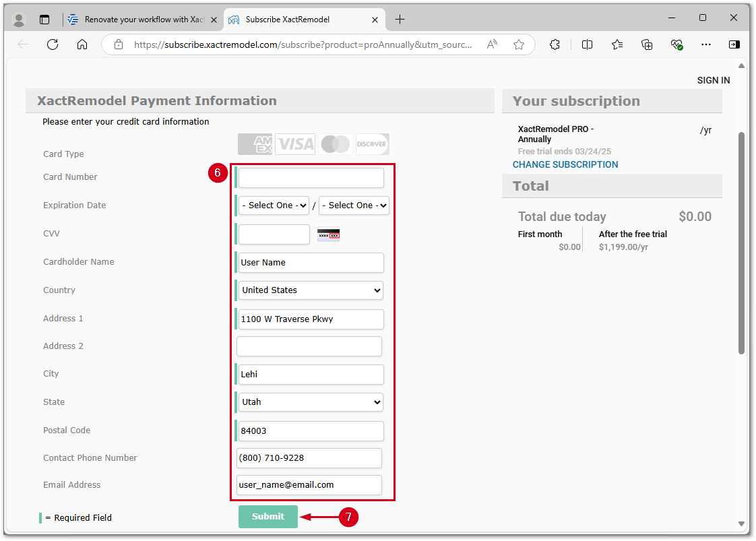Open the expiration month dropdown
This screenshot has width=756, height=541.
pyautogui.click(x=274, y=205)
